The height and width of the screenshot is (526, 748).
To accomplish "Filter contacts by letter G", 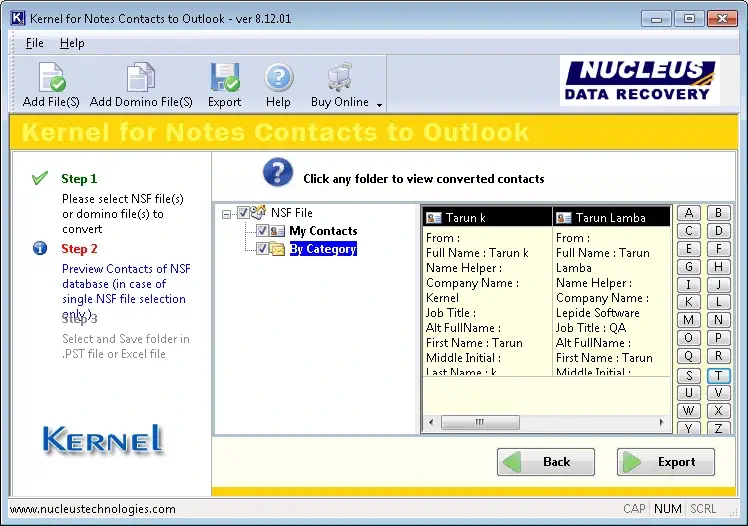I will coord(689,267).
